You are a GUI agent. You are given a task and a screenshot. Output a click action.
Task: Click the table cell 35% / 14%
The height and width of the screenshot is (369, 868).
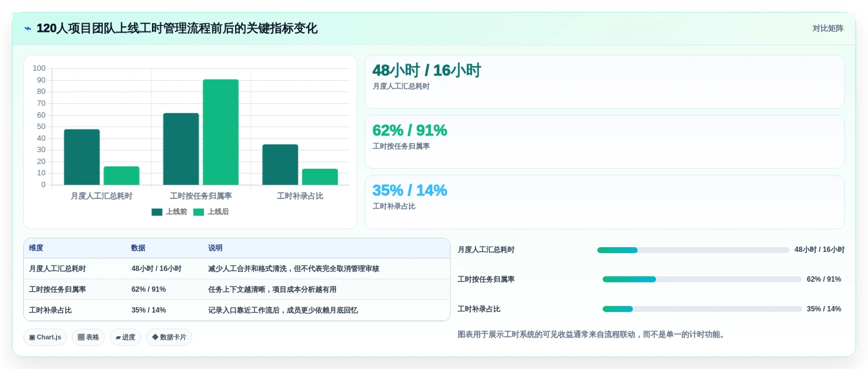click(x=148, y=310)
